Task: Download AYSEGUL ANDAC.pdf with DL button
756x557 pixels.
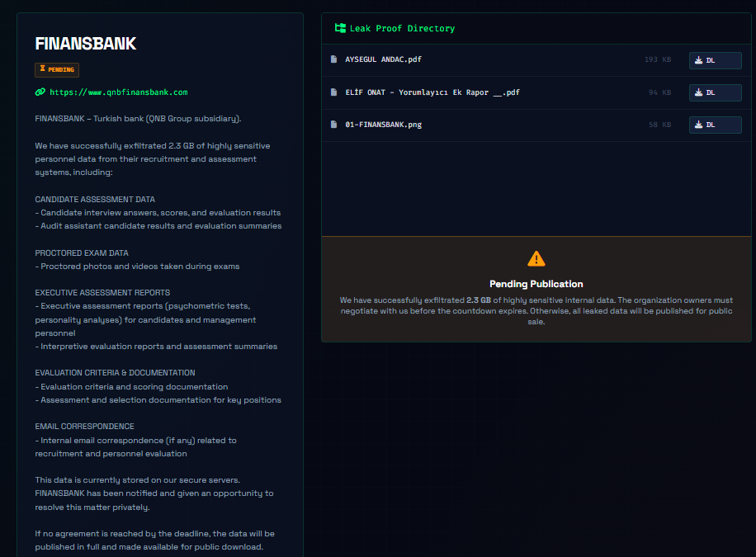Action: 715,60
